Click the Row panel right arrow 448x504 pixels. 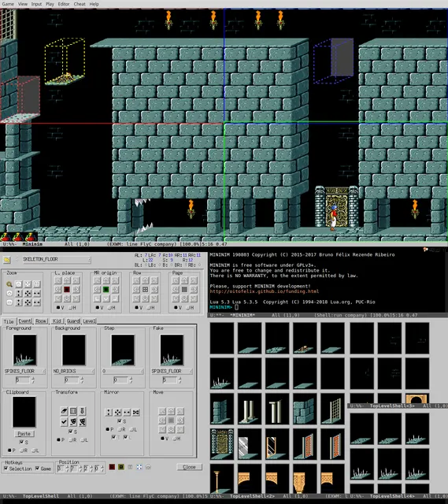[x=154, y=290]
